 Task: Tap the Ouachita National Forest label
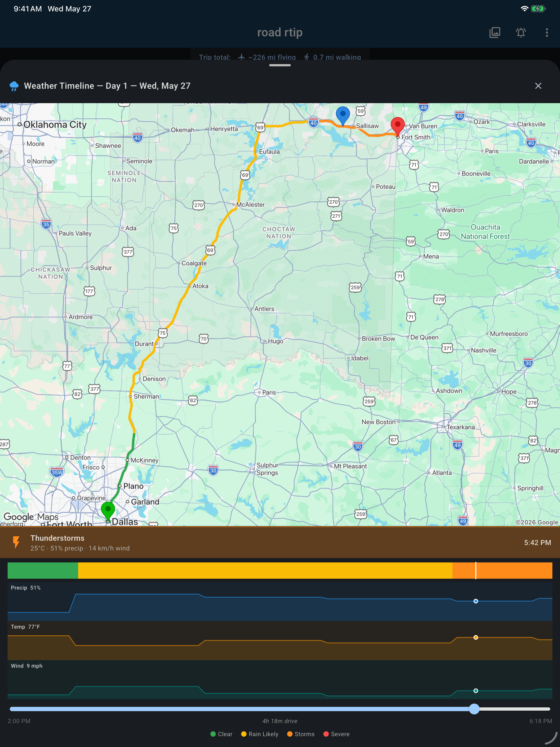[x=485, y=232]
